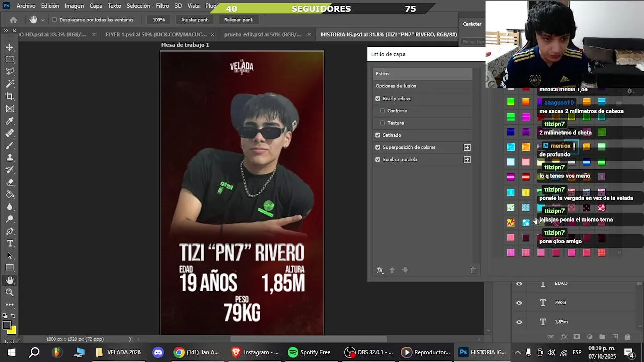Switch to prueba edit.psd document tab

click(263, 34)
